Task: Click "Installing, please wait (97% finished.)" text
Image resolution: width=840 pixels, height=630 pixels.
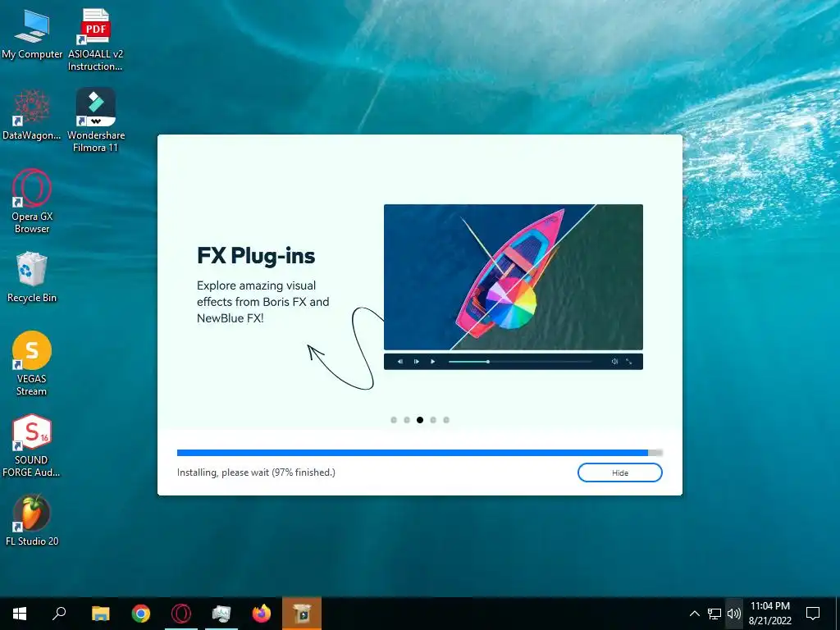Action: click(x=256, y=472)
